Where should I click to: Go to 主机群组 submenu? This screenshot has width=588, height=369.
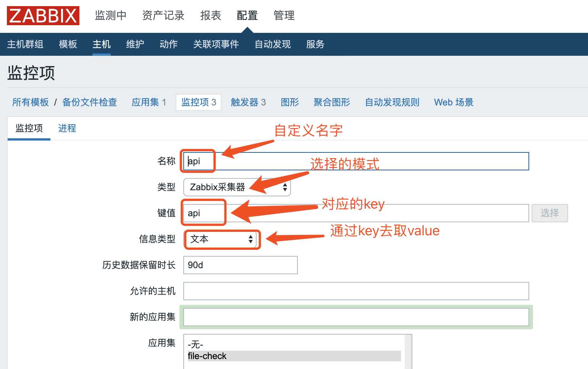point(25,44)
